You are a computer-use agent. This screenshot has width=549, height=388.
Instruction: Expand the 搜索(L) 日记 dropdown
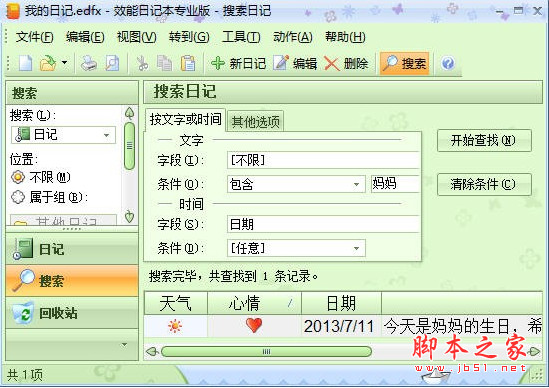click(x=106, y=135)
